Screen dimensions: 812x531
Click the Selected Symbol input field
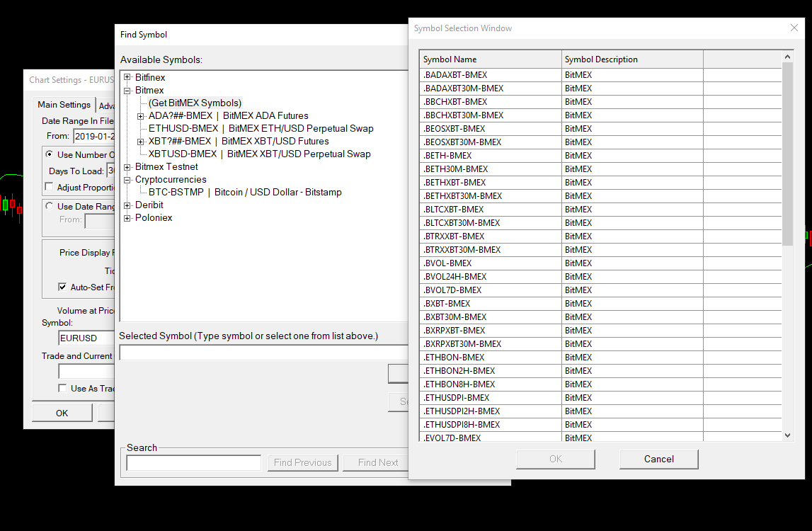tap(263, 353)
